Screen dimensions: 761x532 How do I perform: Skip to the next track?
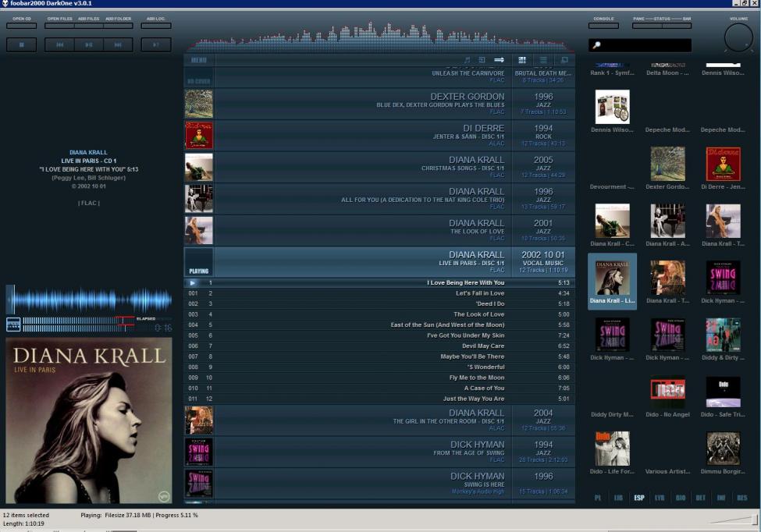[x=118, y=44]
